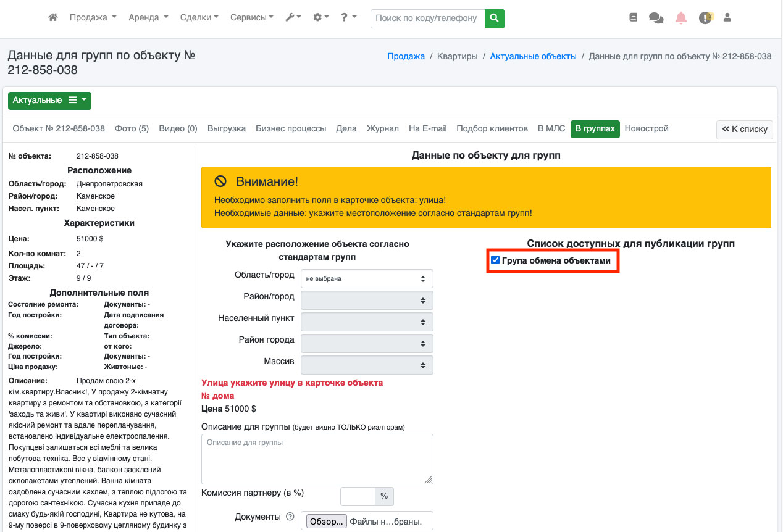Click the Описание для группы text area

tap(317, 459)
